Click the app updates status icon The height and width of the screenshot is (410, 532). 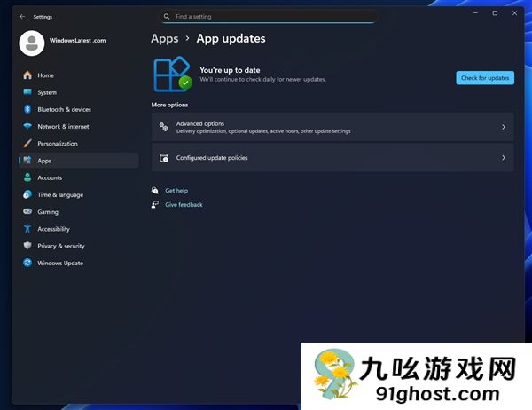pos(173,75)
